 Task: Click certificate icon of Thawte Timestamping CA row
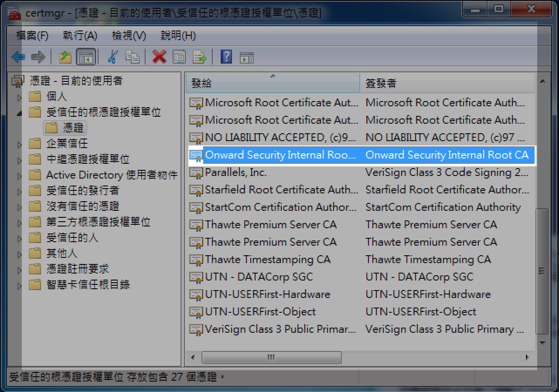(196, 260)
